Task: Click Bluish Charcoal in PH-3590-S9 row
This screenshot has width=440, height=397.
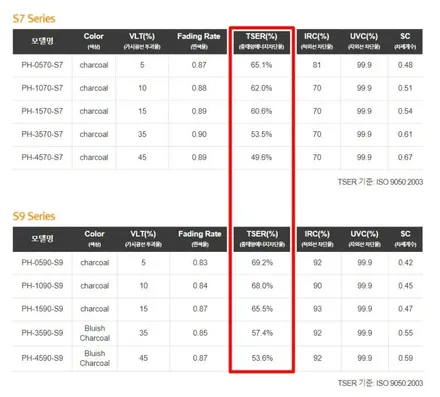Action: pos(95,333)
